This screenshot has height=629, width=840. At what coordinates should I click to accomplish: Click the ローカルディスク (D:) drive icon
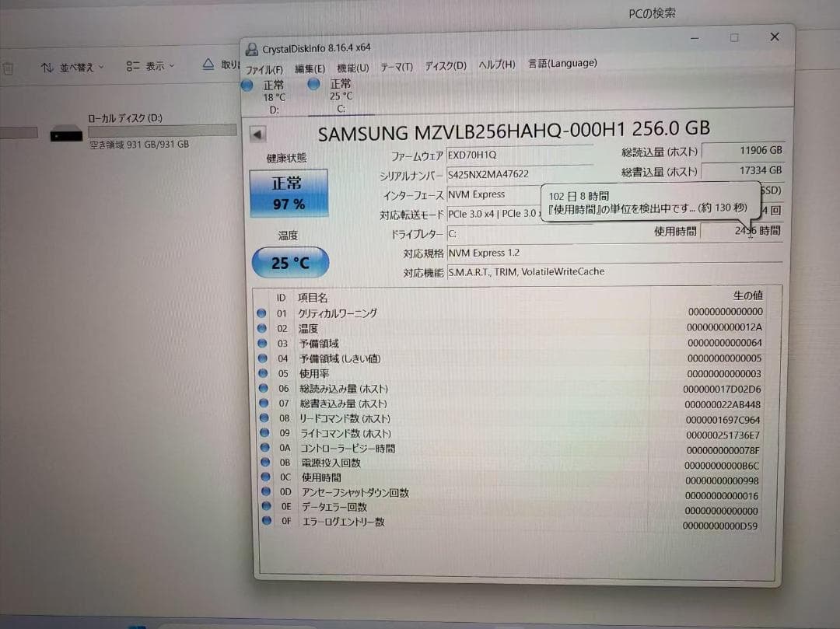pyautogui.click(x=66, y=134)
